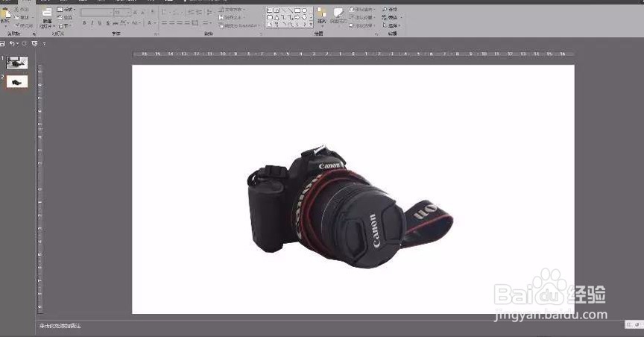Open the Clipboard group dialog launcher
644x337 pixels.
[34, 34]
